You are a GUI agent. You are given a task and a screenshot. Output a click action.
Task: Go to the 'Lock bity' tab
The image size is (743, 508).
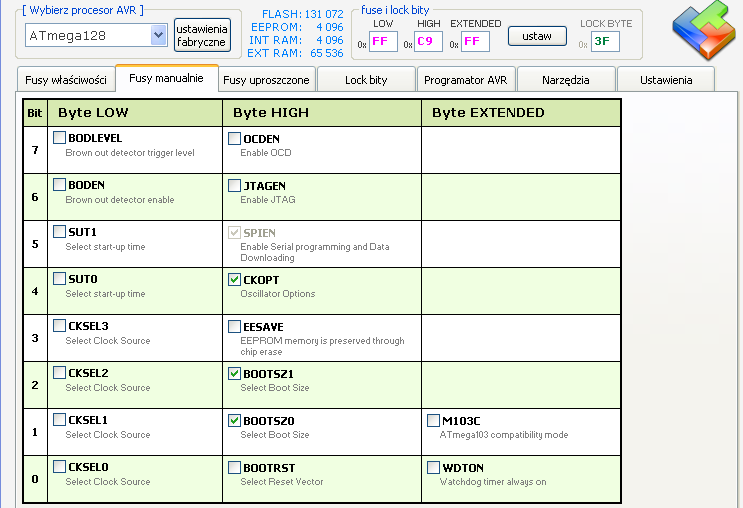(366, 79)
